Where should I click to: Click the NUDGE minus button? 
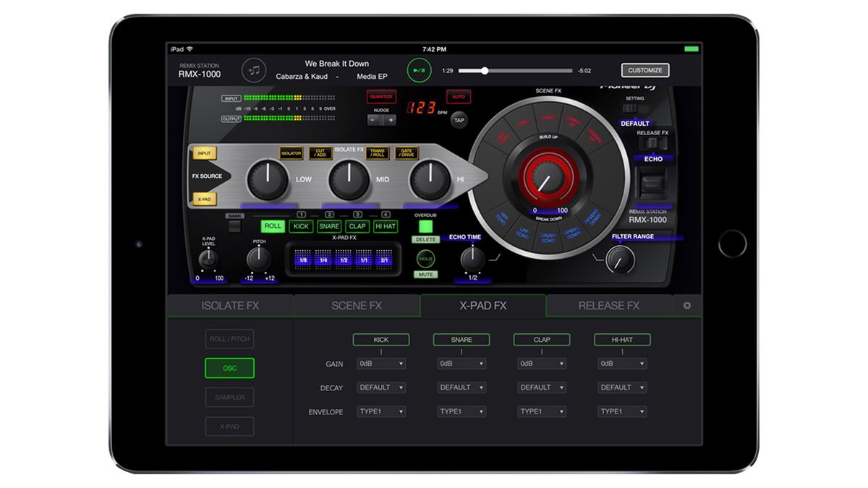pos(374,120)
